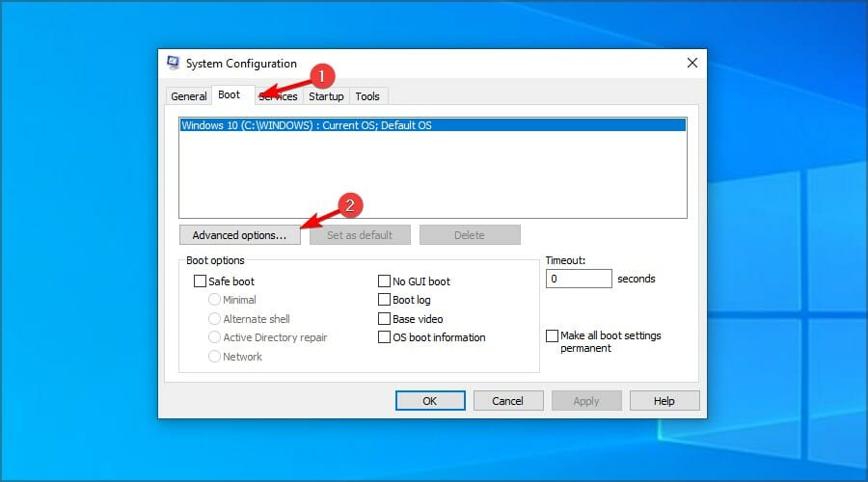Check Make all boot settings permanent

click(x=552, y=335)
